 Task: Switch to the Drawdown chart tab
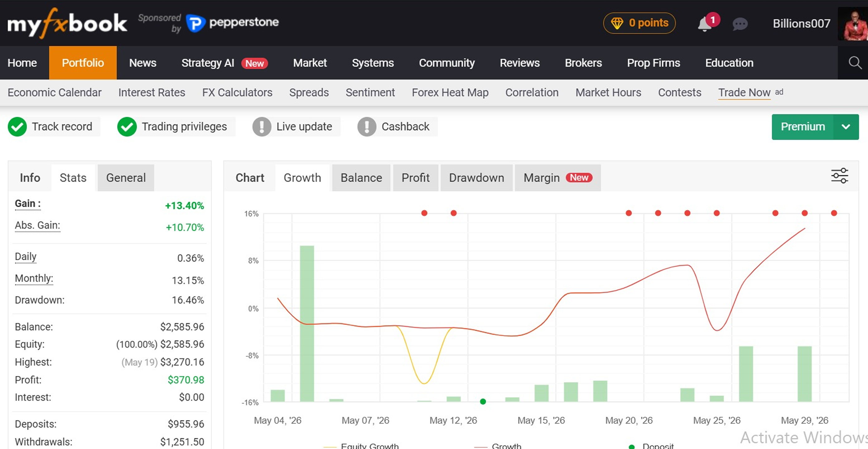click(476, 178)
